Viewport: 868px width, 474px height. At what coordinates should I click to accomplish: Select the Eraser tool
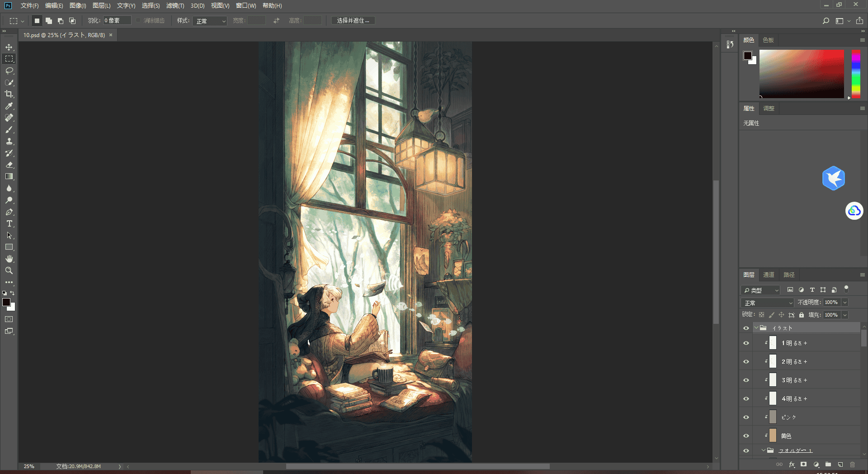pos(9,165)
